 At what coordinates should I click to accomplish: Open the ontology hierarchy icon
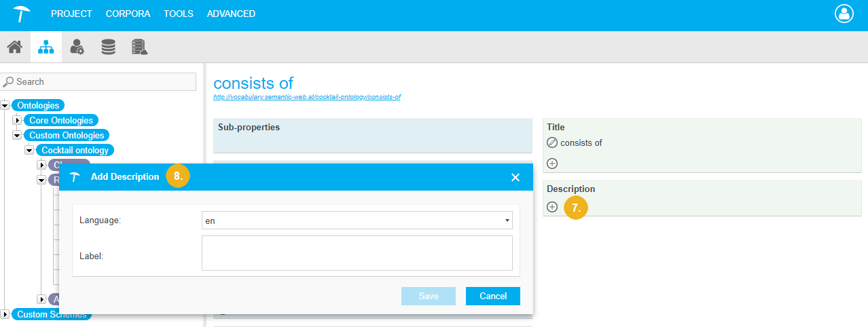[x=46, y=47]
